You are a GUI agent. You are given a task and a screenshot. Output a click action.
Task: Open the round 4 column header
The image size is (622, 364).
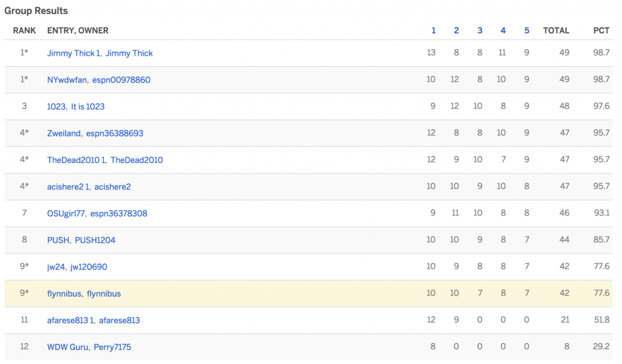tap(503, 30)
